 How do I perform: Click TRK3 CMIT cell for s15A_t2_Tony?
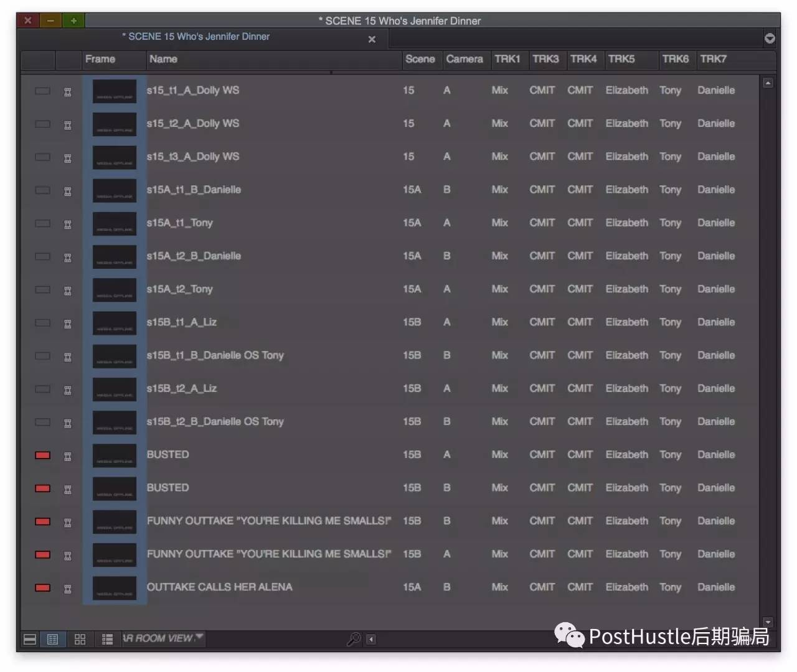[542, 289]
